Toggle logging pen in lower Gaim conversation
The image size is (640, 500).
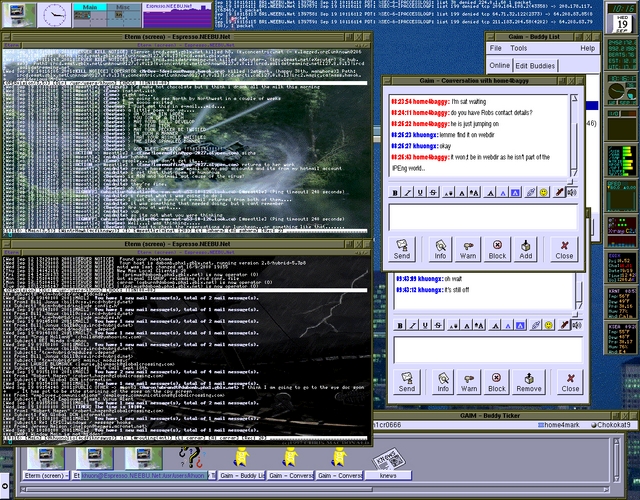564,325
